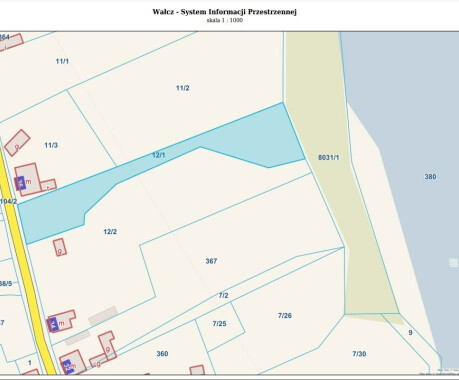The width and height of the screenshot is (459, 380).
Task: Click parcel label 367
Action: (x=211, y=261)
